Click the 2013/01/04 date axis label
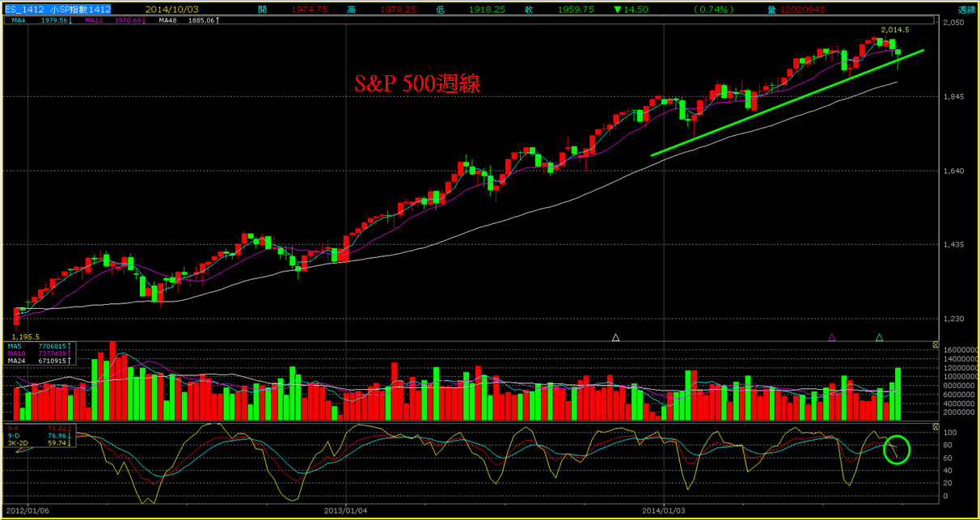 pos(344,510)
